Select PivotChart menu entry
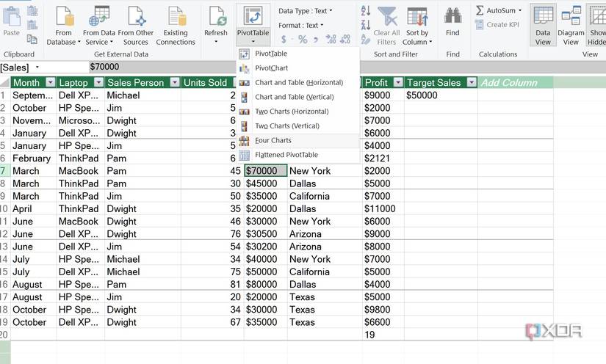Screen dimensions: 606x364 (298, 68)
